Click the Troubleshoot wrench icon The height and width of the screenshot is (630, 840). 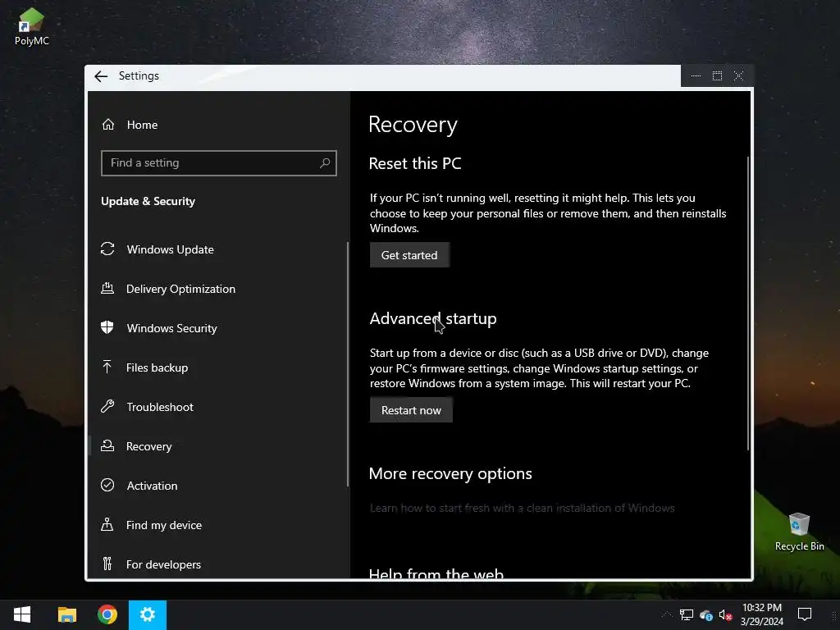pyautogui.click(x=107, y=406)
